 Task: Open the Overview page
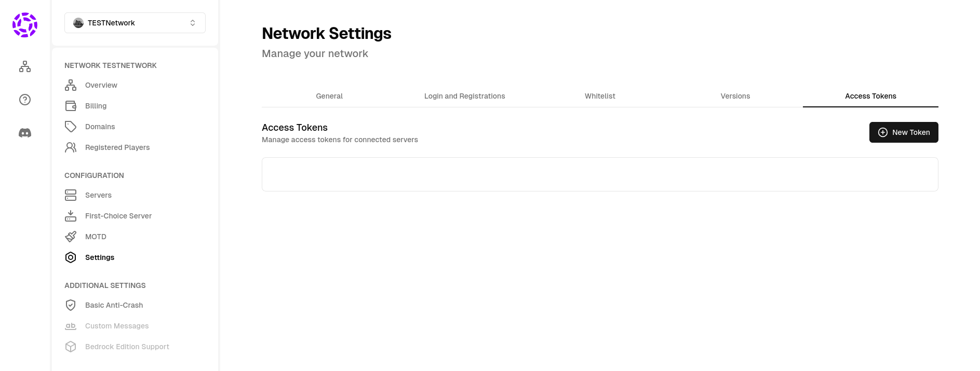[101, 85]
